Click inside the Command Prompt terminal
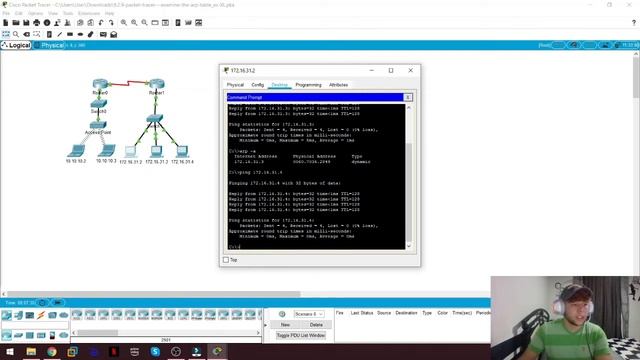 coord(316,176)
